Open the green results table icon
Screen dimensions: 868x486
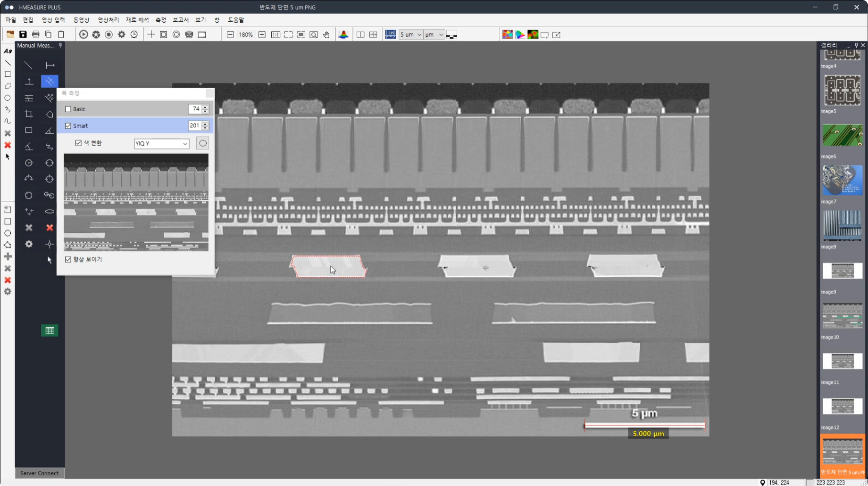50,330
